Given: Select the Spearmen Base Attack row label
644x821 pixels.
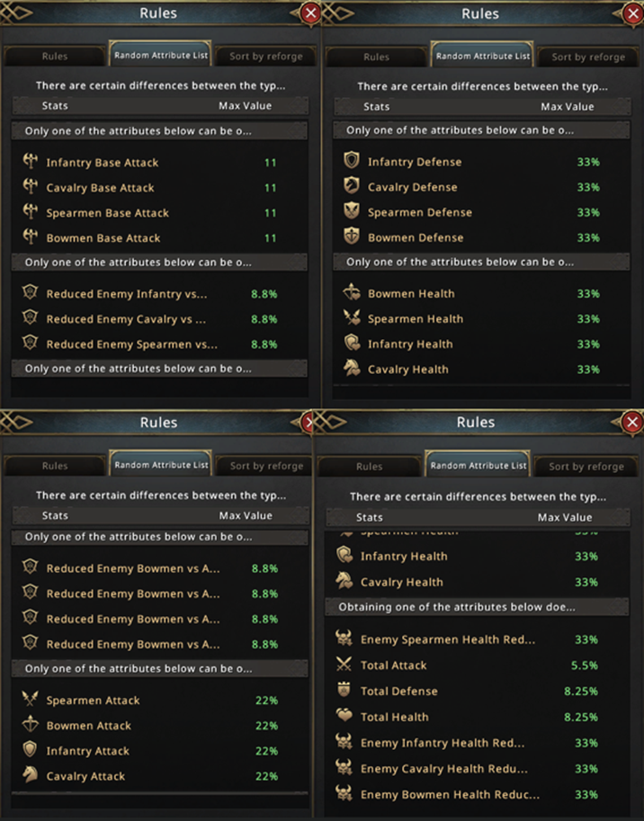Looking at the screenshot, I should point(107,213).
